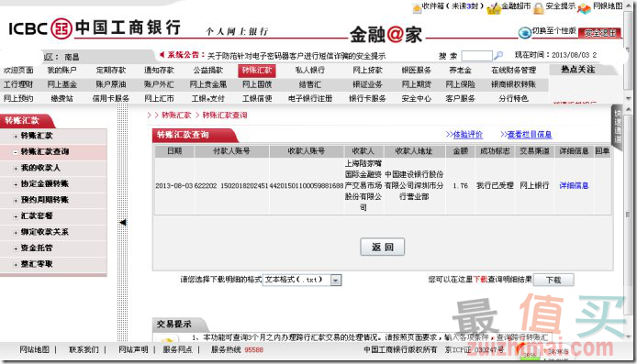
Task: Open the 收件箱 inbox icon
Action: [417, 7]
